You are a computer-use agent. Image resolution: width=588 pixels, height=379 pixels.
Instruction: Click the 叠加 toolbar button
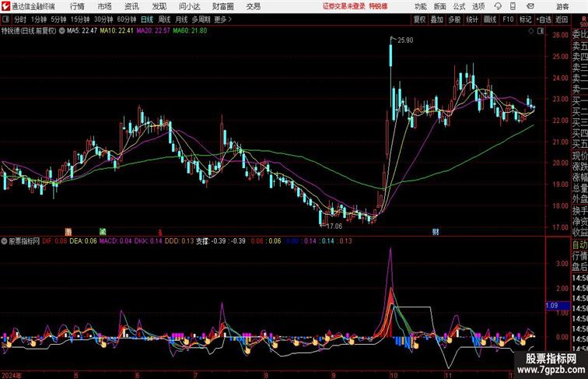point(436,19)
